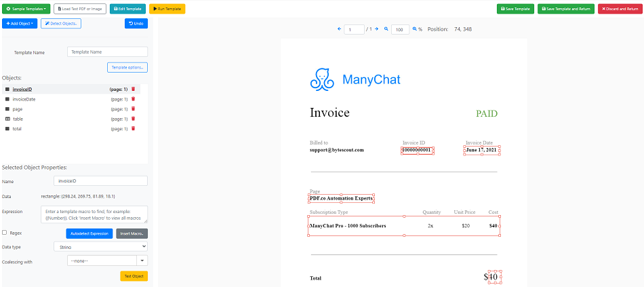Zoom in with the magnifier icon beside the percent sign
Screen dimensions: 644x287
[x=415, y=29]
